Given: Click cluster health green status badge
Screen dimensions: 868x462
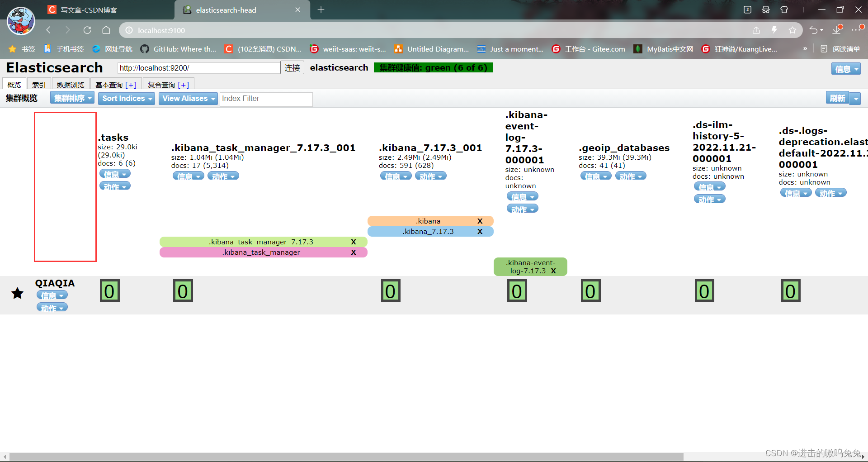Looking at the screenshot, I should click(433, 67).
